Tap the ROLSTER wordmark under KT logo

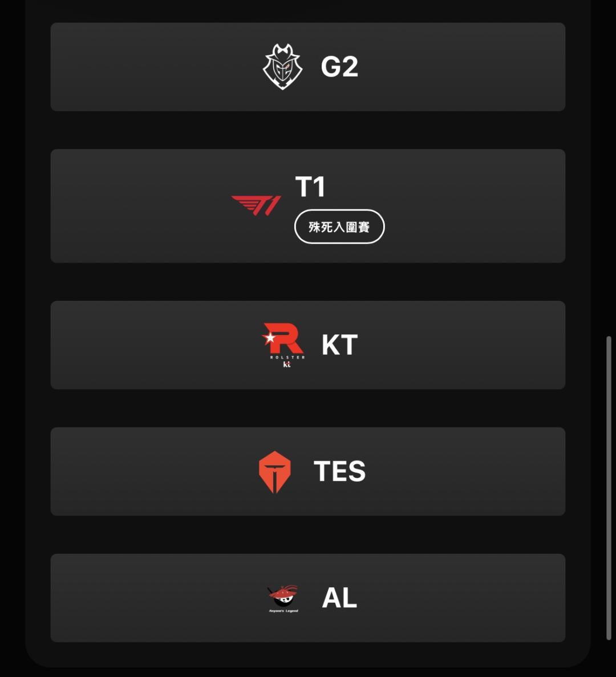[x=287, y=357]
